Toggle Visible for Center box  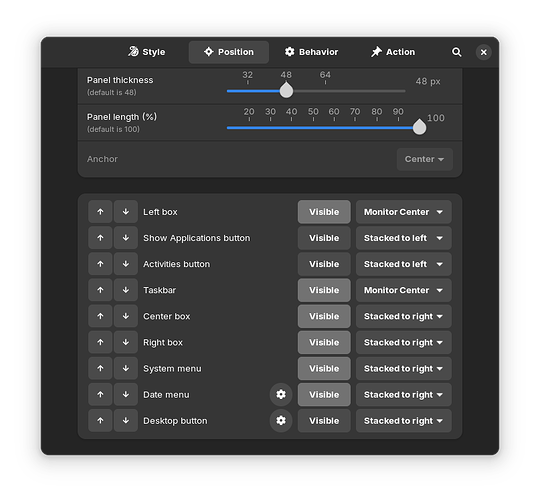click(324, 316)
